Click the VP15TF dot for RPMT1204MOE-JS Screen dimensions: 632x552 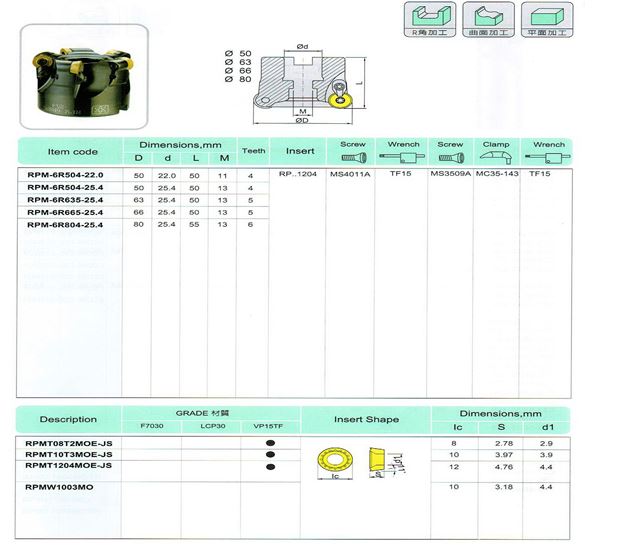point(270,467)
